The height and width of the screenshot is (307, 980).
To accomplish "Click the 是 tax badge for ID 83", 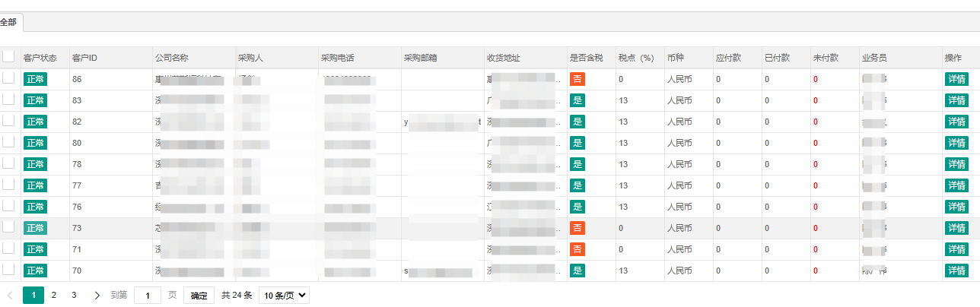I will pyautogui.click(x=577, y=100).
